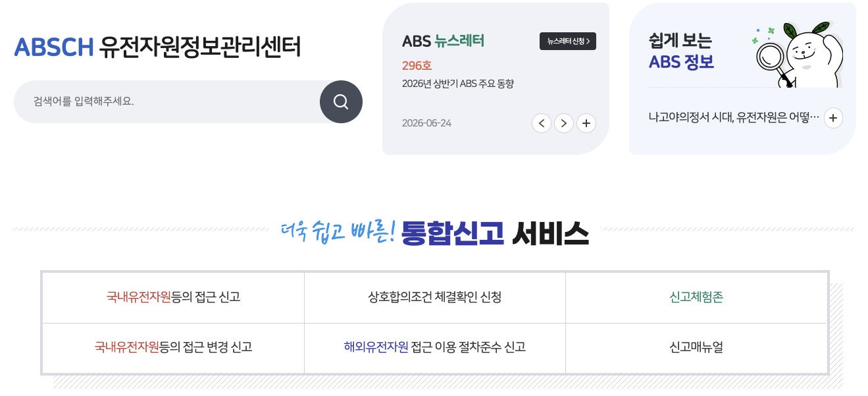Click the ABS 뉴스레터 heading
The image size is (868, 396).
pos(443,41)
